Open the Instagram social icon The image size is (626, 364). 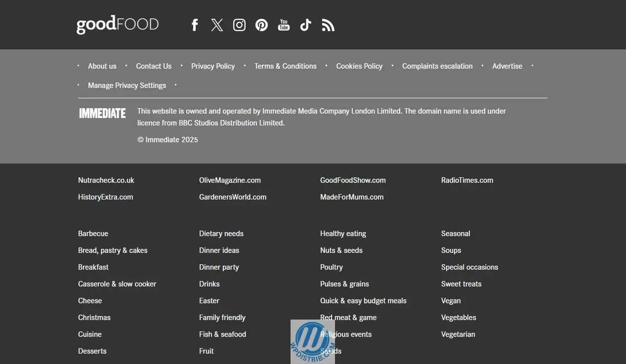pyautogui.click(x=239, y=25)
